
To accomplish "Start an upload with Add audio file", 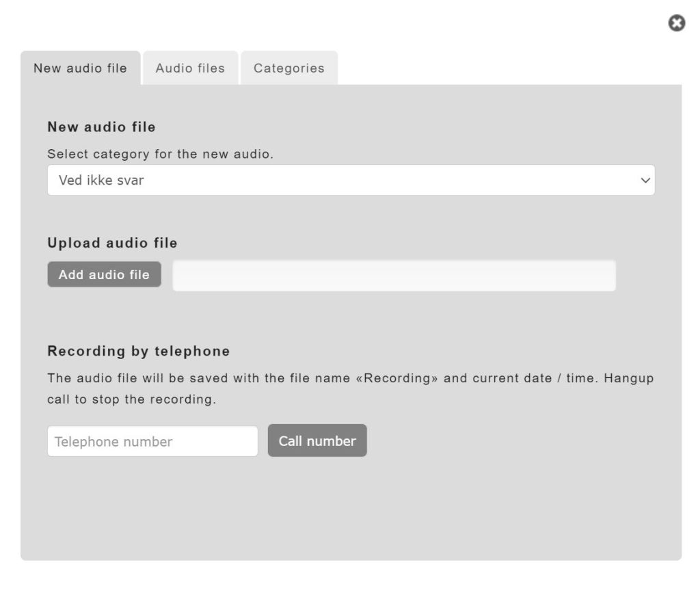I will [x=104, y=274].
